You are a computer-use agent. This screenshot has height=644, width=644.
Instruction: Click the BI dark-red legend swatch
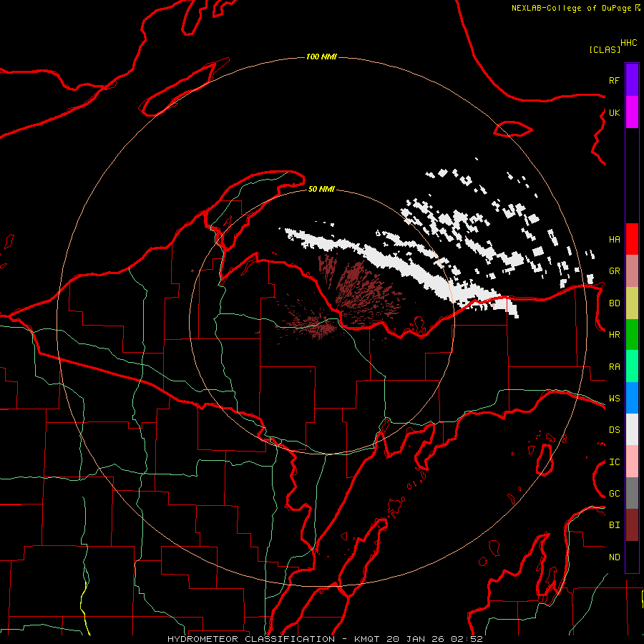[632, 525]
